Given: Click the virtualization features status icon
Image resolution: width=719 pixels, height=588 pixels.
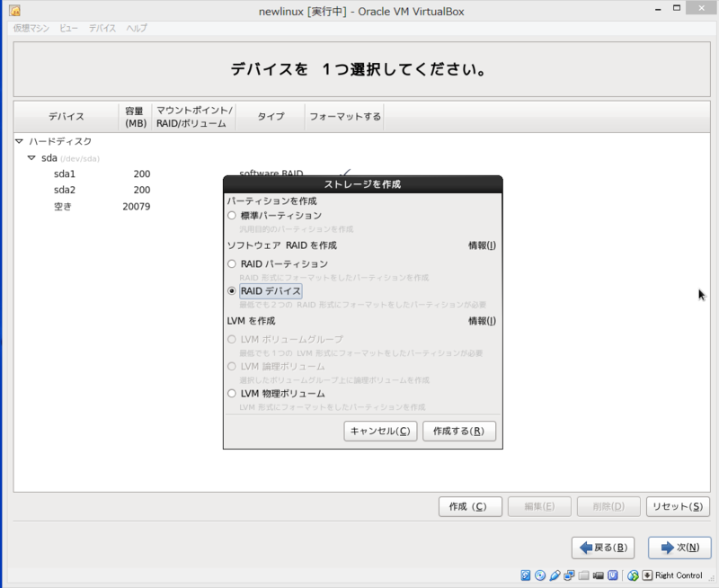Looking at the screenshot, I should (613, 575).
